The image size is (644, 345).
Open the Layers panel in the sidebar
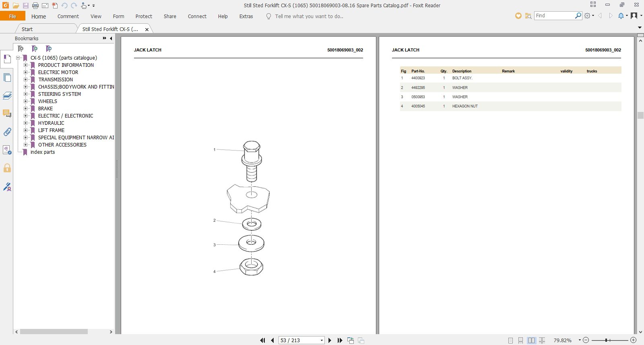point(7,95)
